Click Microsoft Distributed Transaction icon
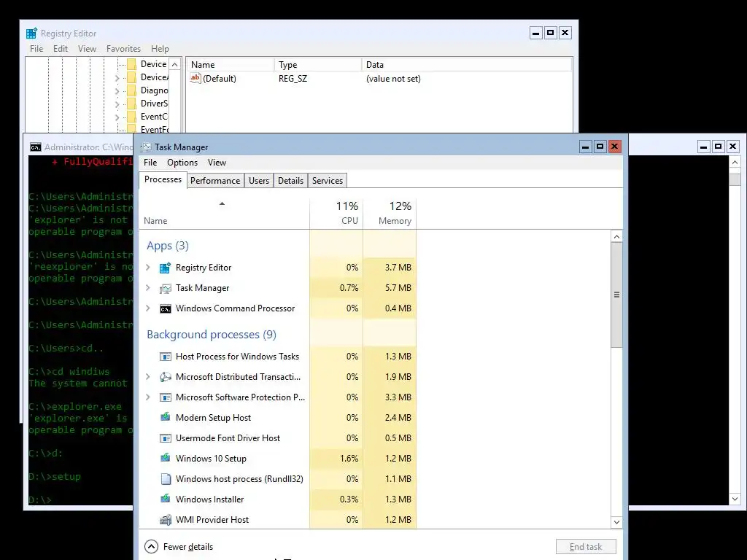This screenshot has height=560, width=747. pyautogui.click(x=166, y=377)
